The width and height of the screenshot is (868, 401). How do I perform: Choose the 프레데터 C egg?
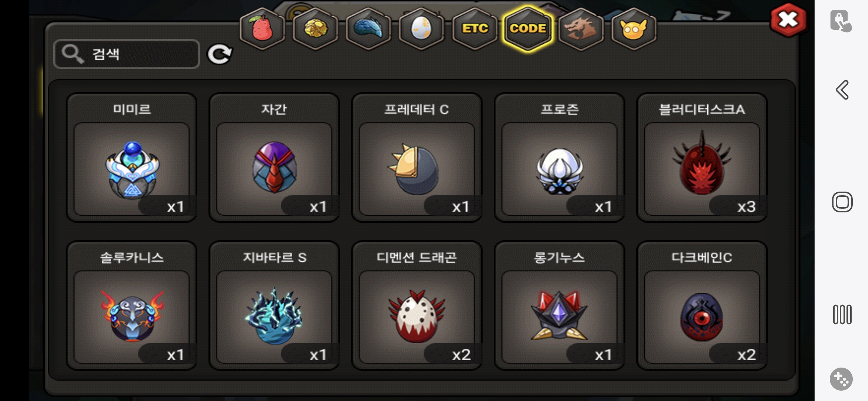(417, 157)
